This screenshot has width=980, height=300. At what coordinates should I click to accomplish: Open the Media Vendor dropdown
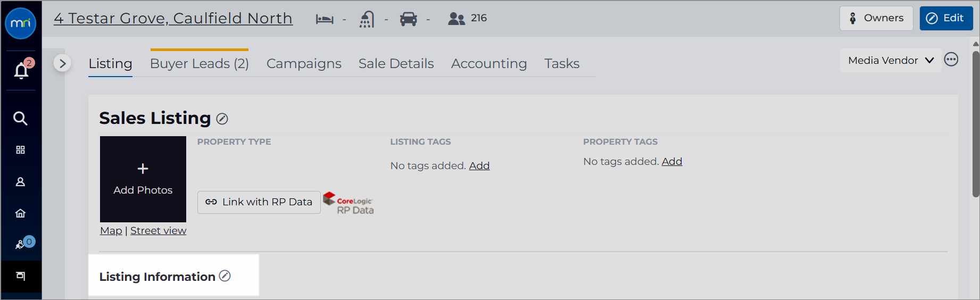point(891,61)
